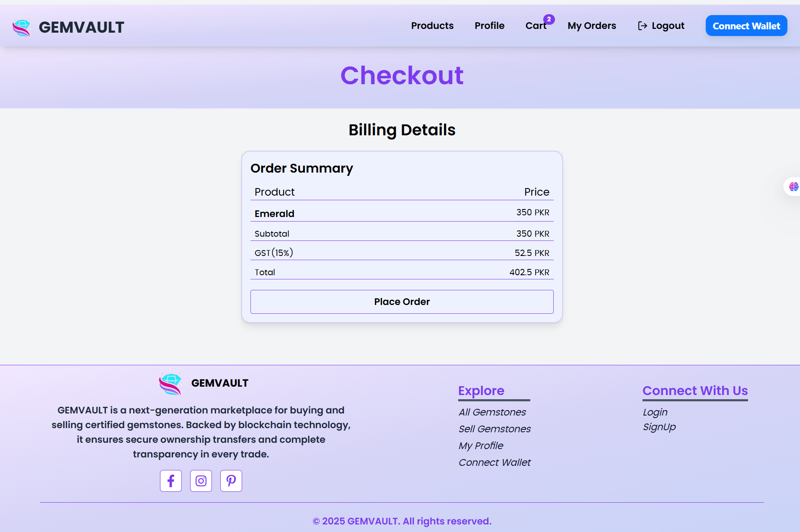Go to SignUp footer link
800x532 pixels.
[x=659, y=427]
